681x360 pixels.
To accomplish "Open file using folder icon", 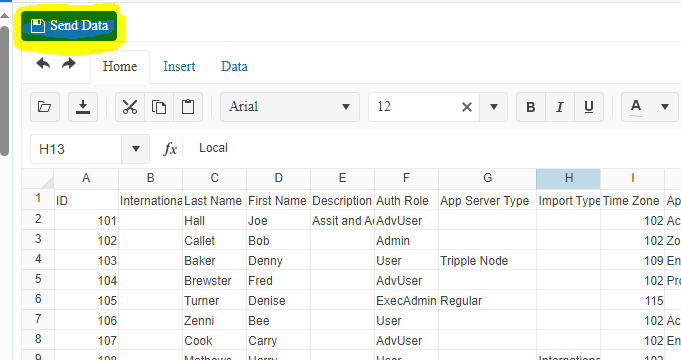I will (x=45, y=107).
